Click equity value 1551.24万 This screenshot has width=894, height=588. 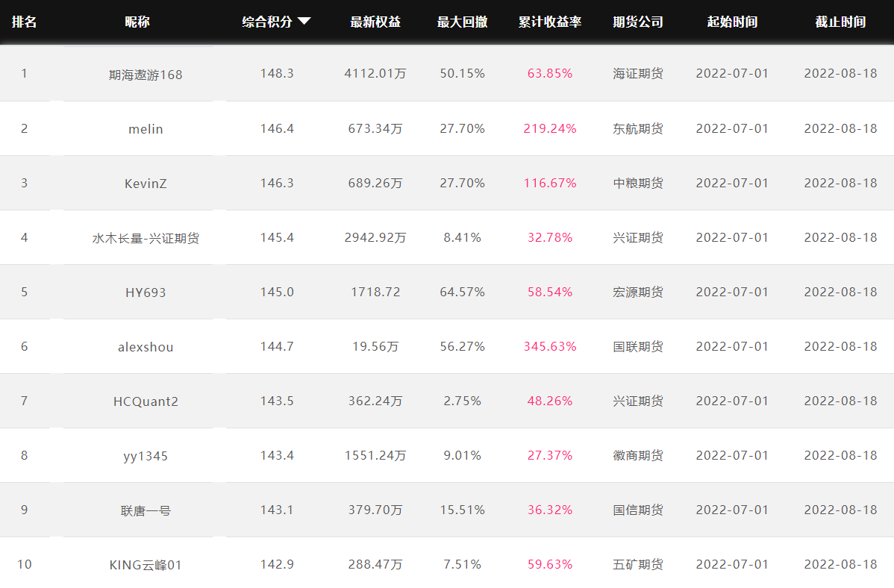tap(375, 455)
